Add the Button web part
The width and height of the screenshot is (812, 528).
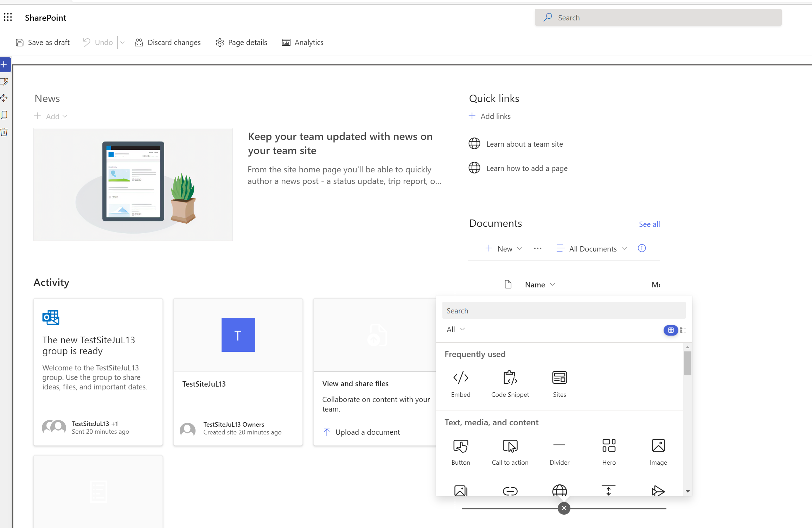461,451
